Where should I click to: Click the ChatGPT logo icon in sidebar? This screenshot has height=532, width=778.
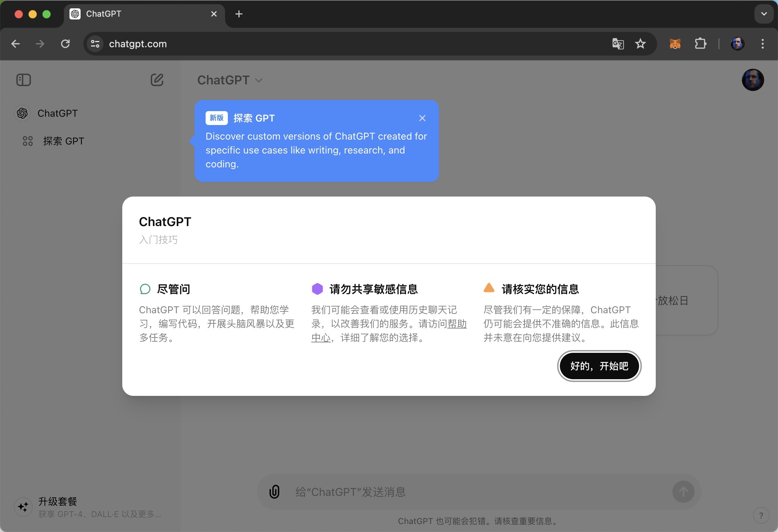[x=23, y=113]
